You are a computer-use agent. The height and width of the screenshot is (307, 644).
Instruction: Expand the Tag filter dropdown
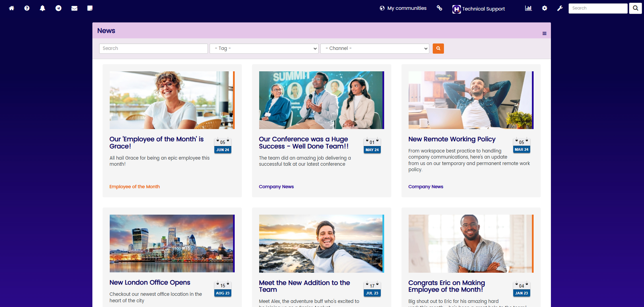(x=264, y=49)
